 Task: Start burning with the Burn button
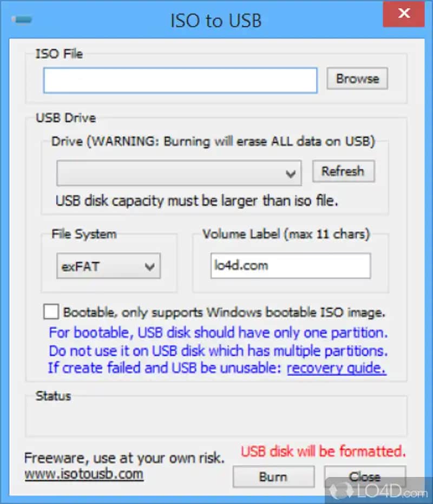[x=273, y=476]
